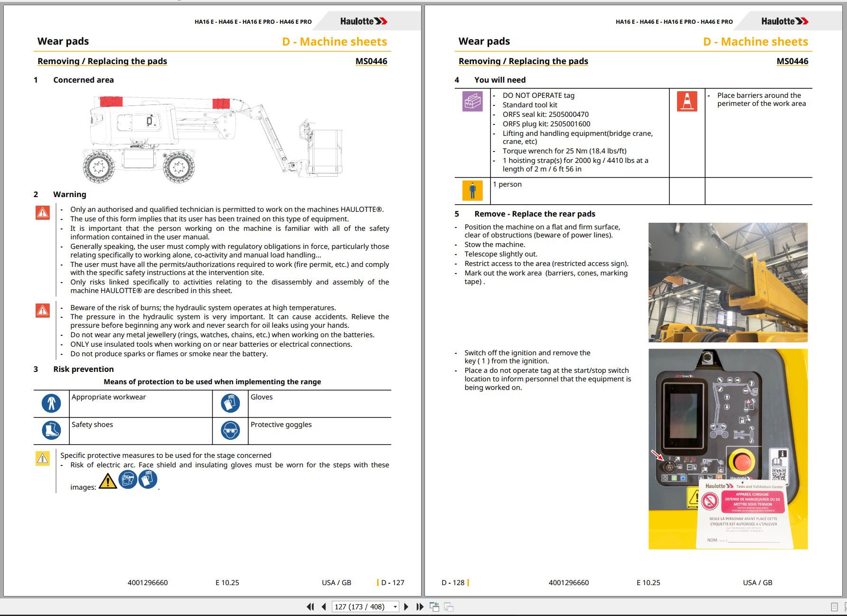The image size is (847, 616).
Task: Click the 'ORFS plug kit: 2505001600' line
Action: [x=546, y=124]
